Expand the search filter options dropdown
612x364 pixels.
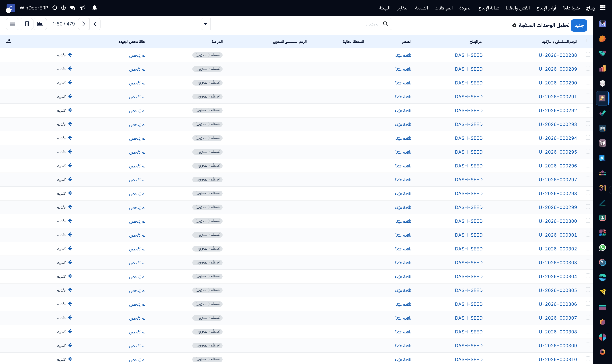205,24
